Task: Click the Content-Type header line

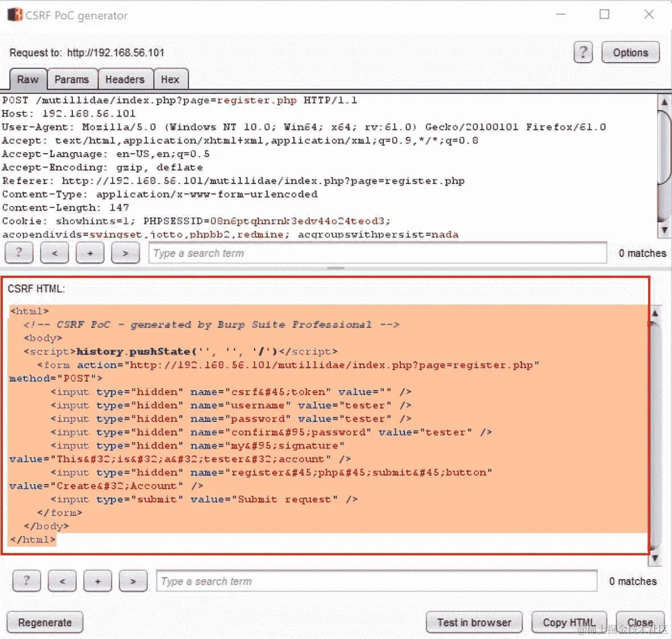Action: tap(160, 194)
